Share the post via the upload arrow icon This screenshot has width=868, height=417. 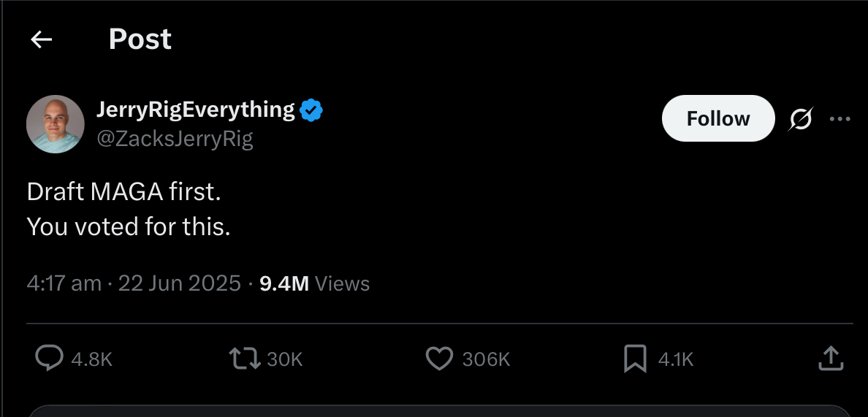tap(831, 359)
